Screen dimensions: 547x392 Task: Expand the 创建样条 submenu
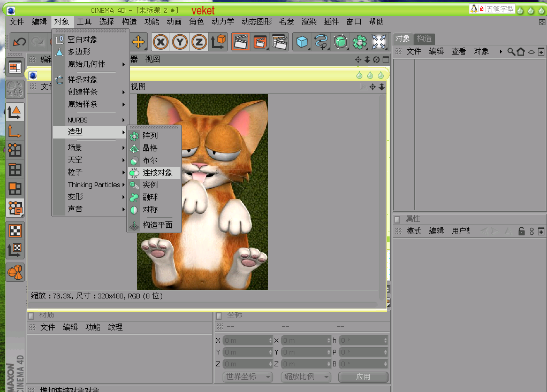pyautogui.click(x=90, y=92)
